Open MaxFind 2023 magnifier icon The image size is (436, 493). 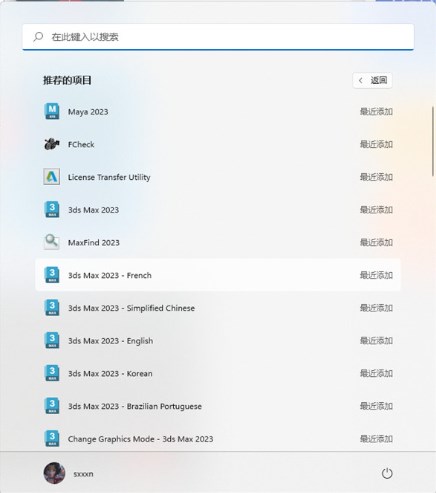tap(52, 242)
